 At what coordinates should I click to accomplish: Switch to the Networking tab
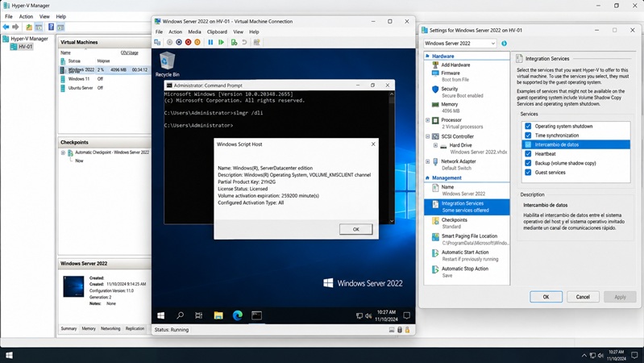(x=110, y=328)
